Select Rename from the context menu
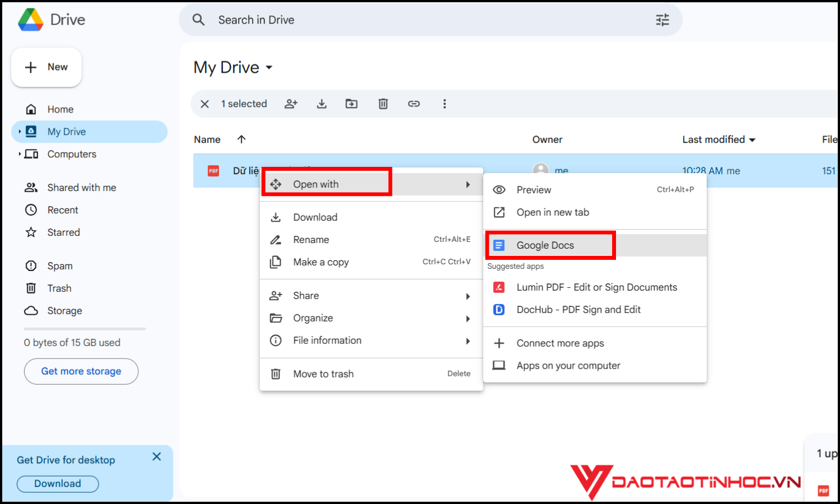 (x=311, y=240)
